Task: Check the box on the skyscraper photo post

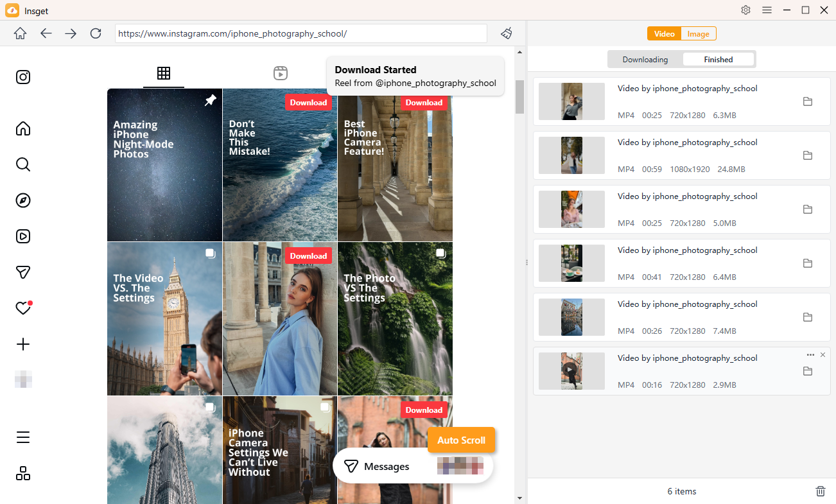Action: pyautogui.click(x=210, y=406)
